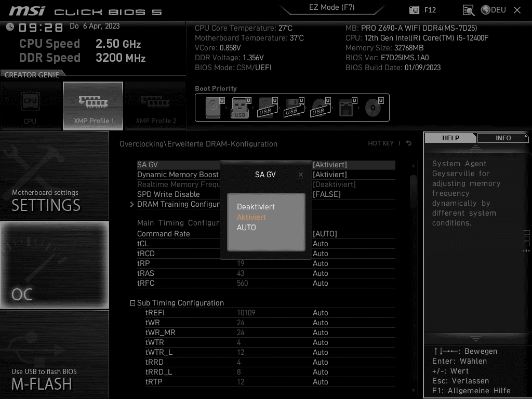Edit the tWTR_L Auto value field
The height and width of the screenshot is (399, 532).
tap(320, 352)
